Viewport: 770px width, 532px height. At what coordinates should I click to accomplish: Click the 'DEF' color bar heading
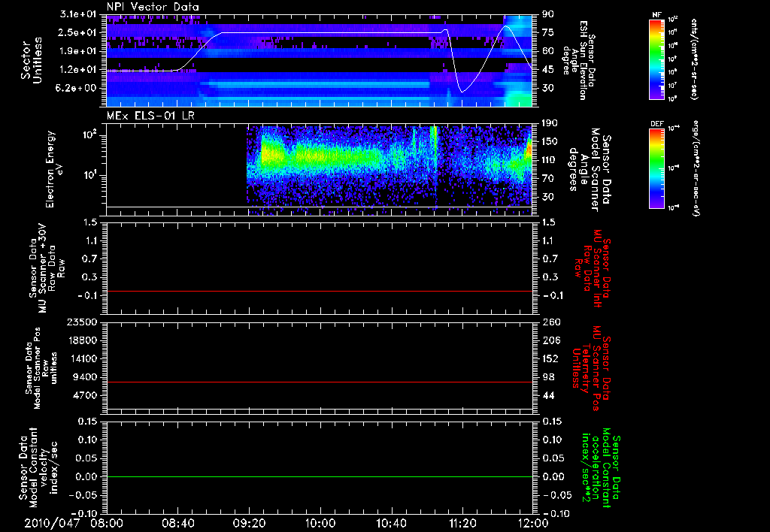657,124
